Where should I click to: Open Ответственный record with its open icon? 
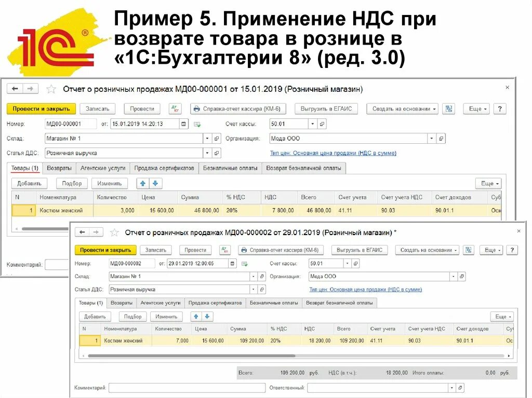[x=460, y=388]
